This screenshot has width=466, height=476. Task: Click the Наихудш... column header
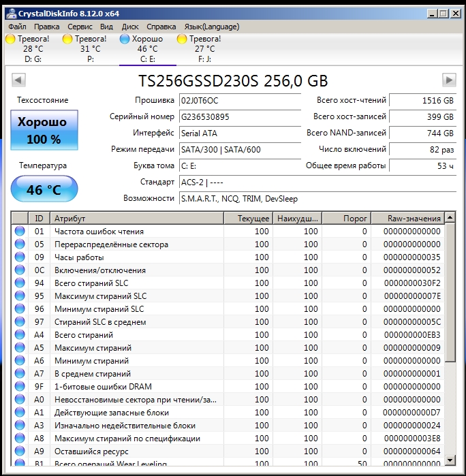click(298, 219)
